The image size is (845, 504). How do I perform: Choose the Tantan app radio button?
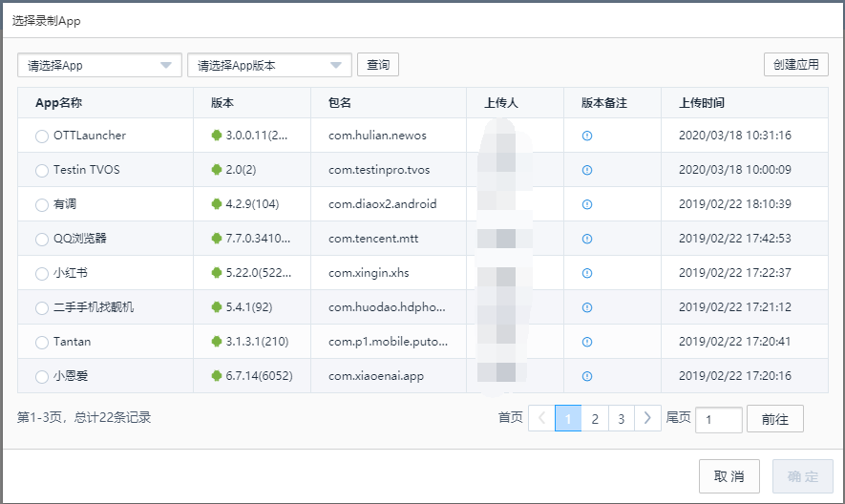coord(41,343)
